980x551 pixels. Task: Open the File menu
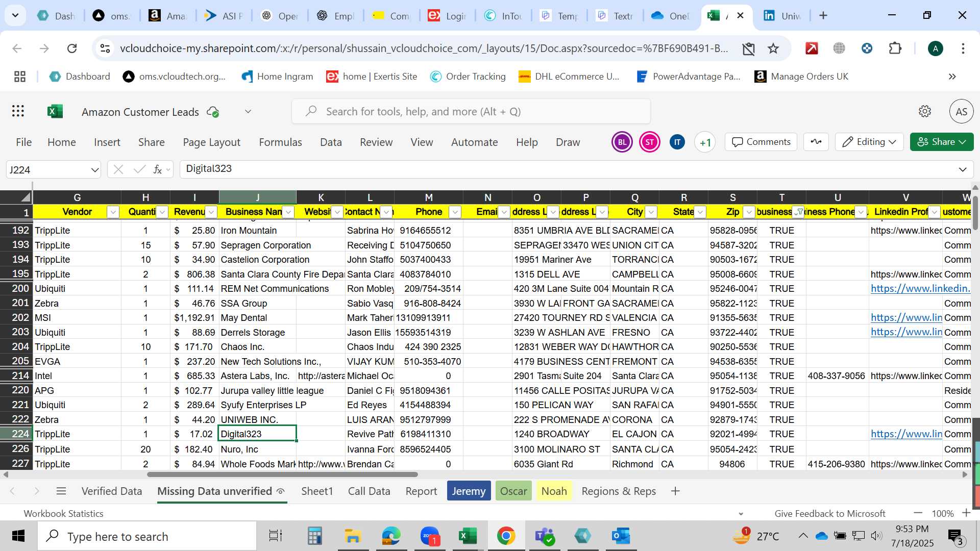click(x=23, y=142)
